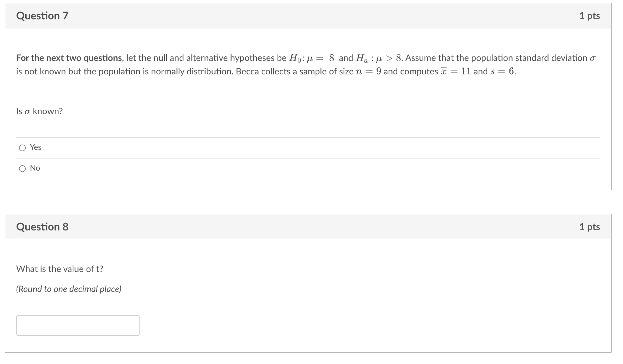Click the answer input box for Question 8
The image size is (623, 364).
click(78, 325)
